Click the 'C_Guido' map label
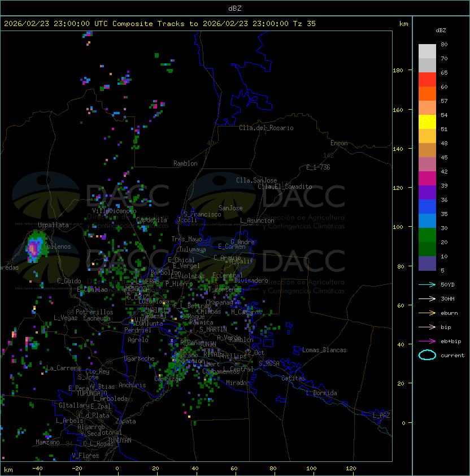This screenshot has width=470, height=476. point(69,281)
